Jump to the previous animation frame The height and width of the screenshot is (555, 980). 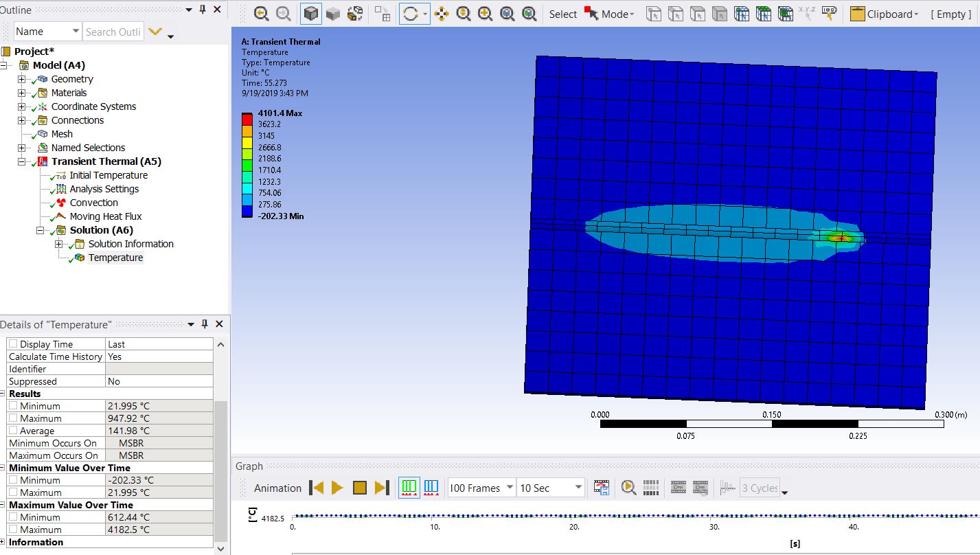click(x=316, y=488)
